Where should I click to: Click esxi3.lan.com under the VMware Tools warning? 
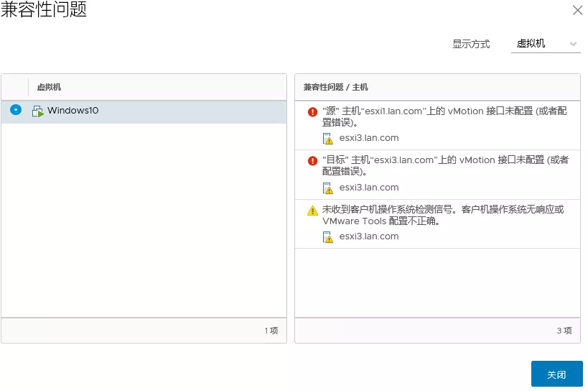(x=369, y=236)
